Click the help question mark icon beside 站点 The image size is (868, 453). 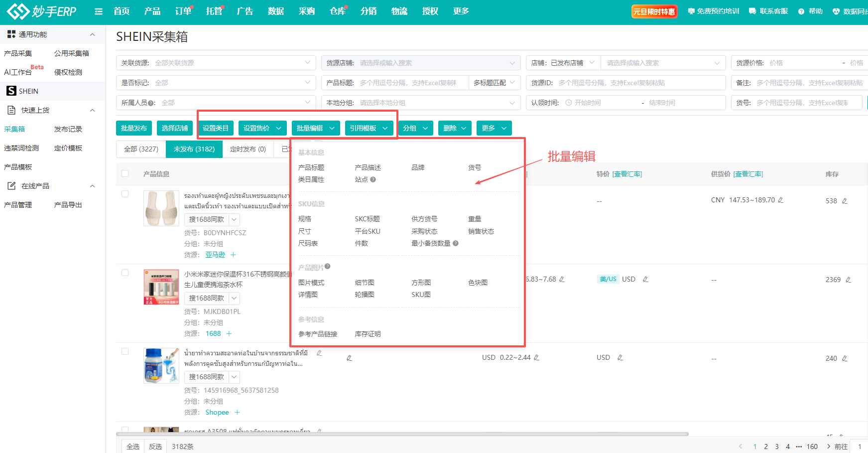click(x=373, y=179)
